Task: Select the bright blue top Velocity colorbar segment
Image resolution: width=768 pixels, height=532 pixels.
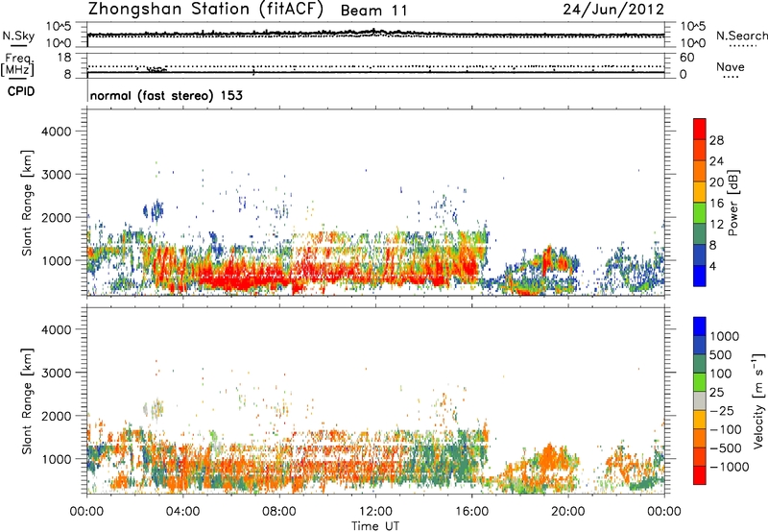Action: pyautogui.click(x=700, y=326)
